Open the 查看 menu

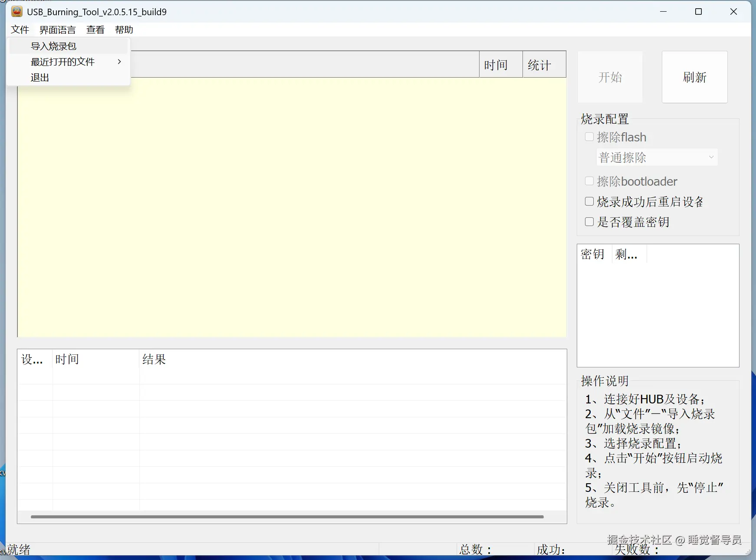(x=95, y=29)
